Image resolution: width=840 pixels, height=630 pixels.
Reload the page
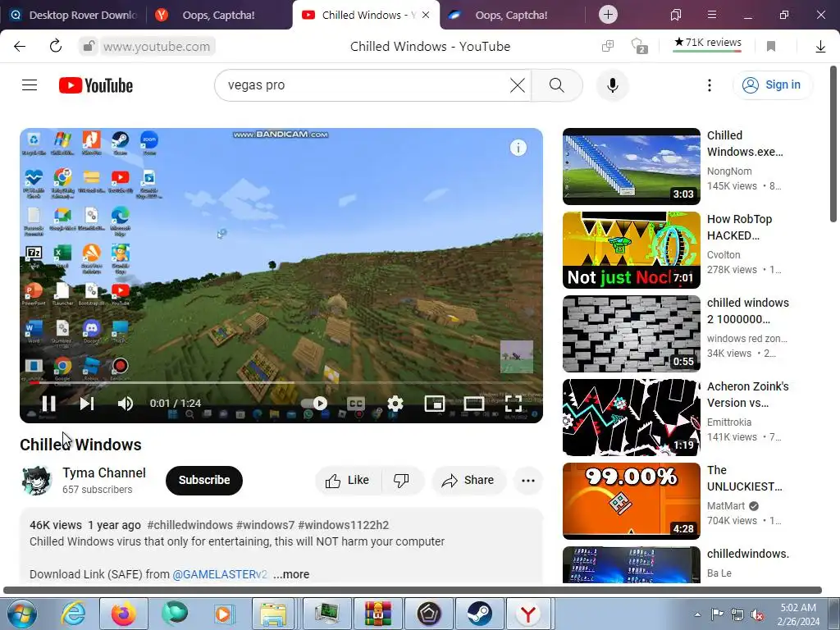pyautogui.click(x=56, y=46)
